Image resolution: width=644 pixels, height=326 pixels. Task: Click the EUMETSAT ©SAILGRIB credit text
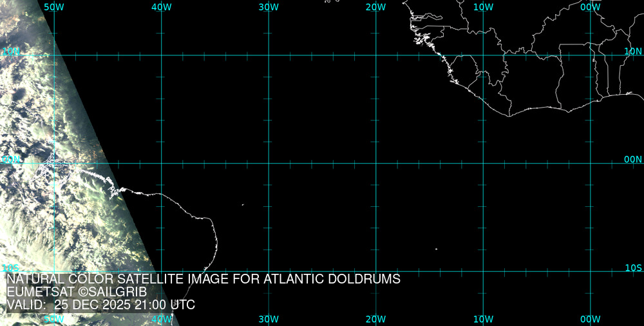pos(77,292)
